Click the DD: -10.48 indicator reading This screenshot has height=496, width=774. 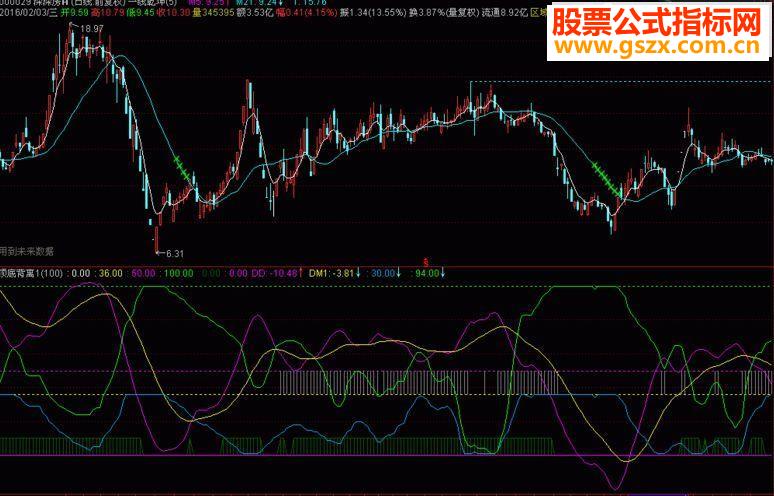pos(274,273)
